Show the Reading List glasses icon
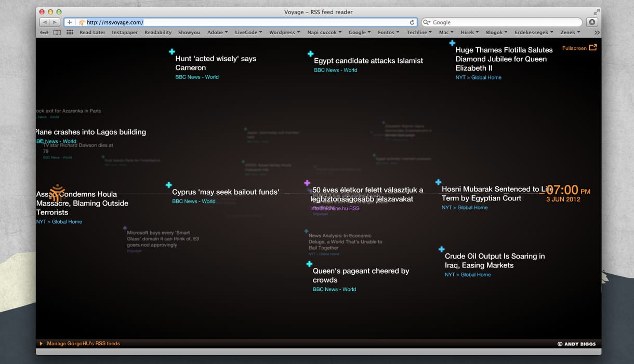 [44, 32]
